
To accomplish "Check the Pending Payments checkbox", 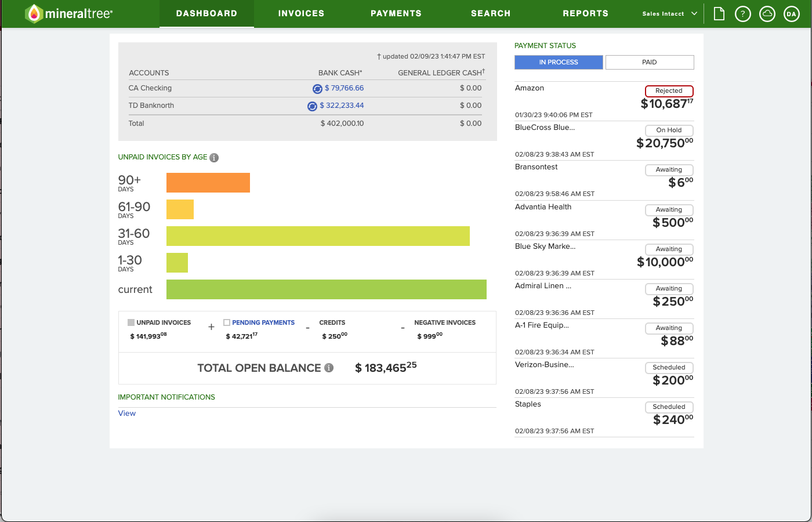I will coord(226,322).
